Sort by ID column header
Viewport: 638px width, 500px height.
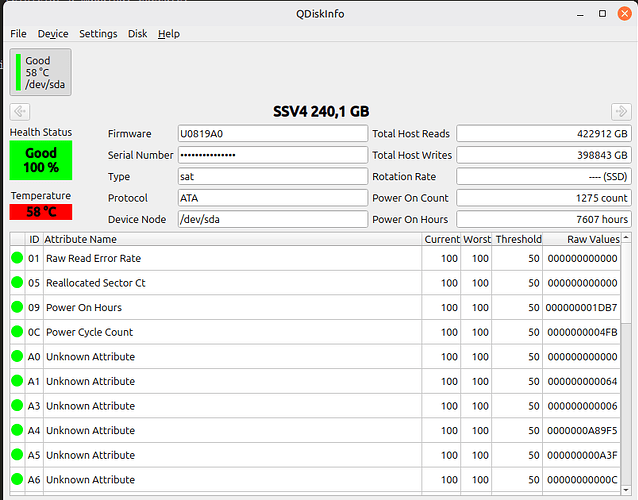click(x=34, y=239)
